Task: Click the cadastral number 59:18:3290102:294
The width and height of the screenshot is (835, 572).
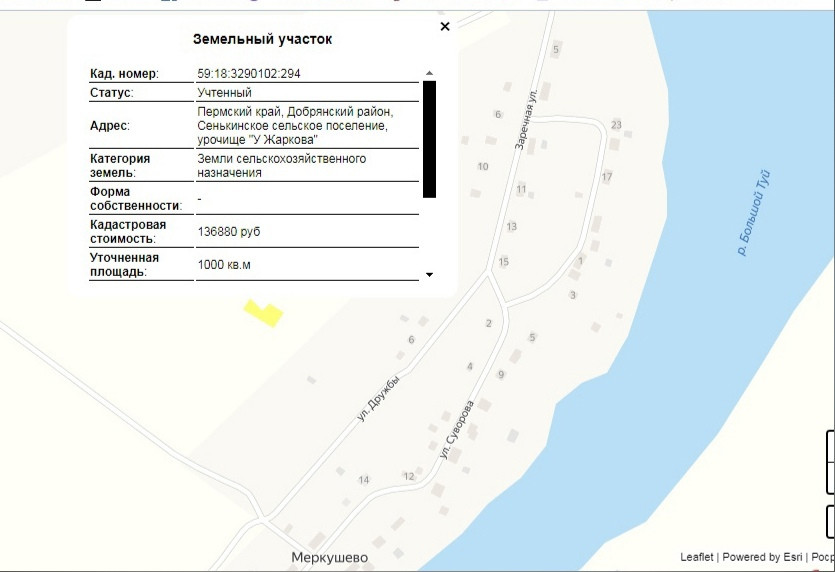Action: pyautogui.click(x=249, y=73)
